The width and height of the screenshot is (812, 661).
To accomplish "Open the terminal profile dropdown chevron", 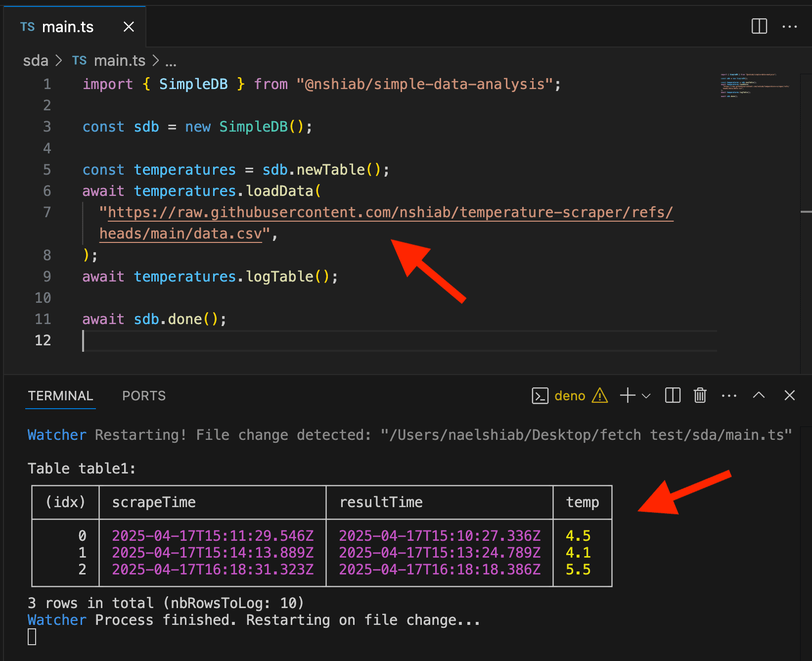I will (646, 396).
